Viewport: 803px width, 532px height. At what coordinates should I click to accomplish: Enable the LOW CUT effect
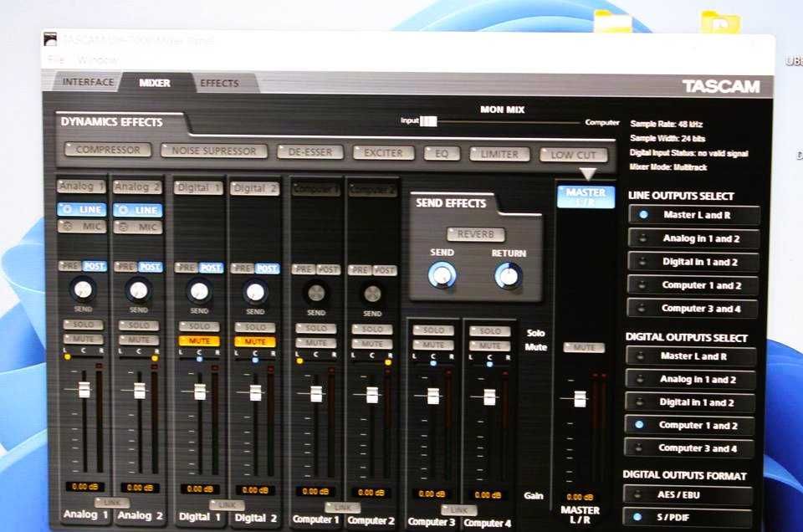(574, 155)
